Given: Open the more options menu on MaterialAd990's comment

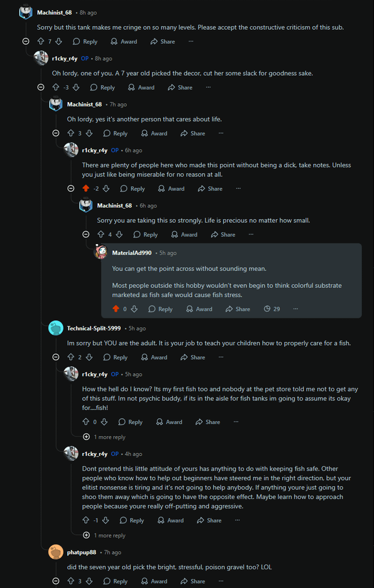Looking at the screenshot, I should (296, 309).
